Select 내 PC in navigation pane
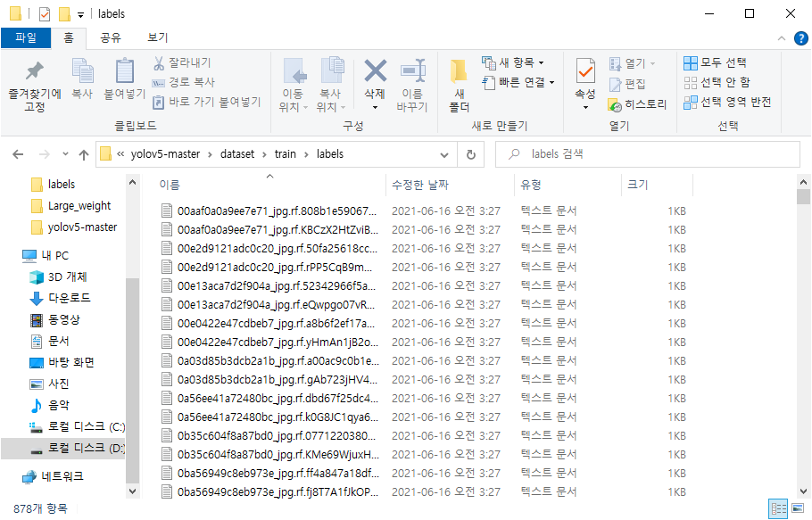 point(46,256)
